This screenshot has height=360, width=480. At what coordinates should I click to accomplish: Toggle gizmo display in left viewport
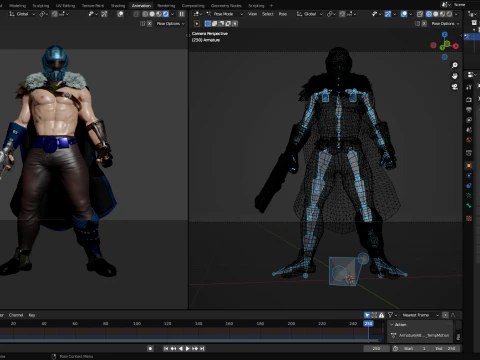(x=104, y=14)
